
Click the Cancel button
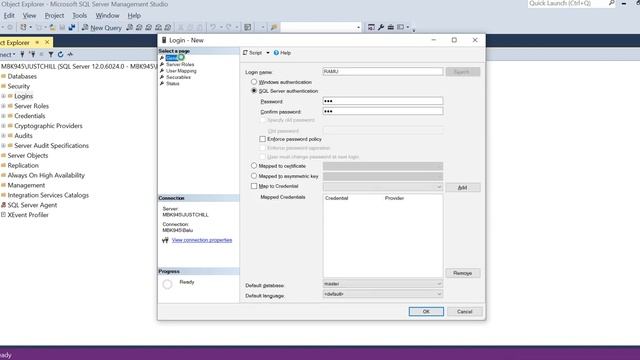pos(464,311)
